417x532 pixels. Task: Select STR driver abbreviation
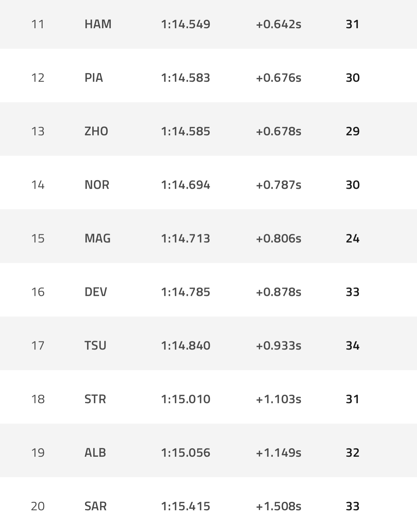click(x=95, y=399)
